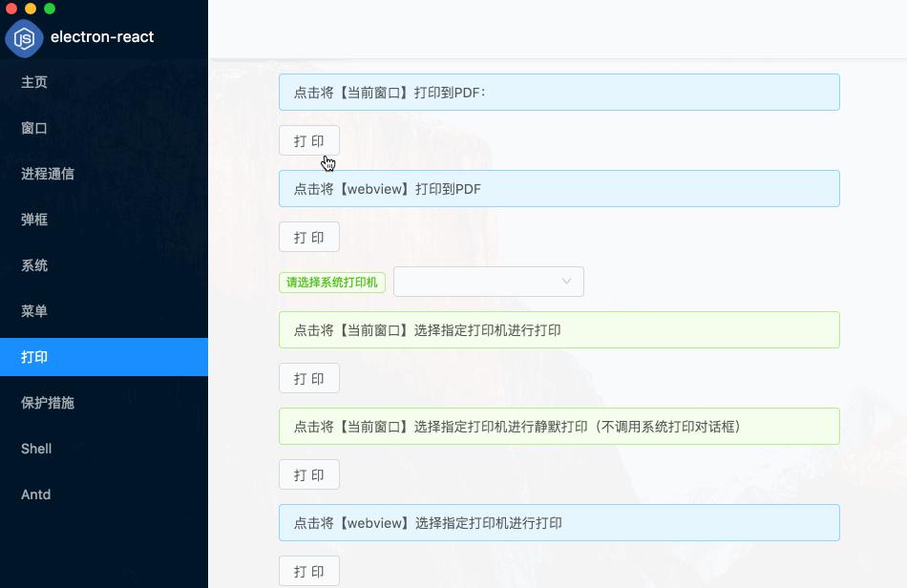
Task: Click 打印 button for silent printing
Action: click(x=309, y=474)
